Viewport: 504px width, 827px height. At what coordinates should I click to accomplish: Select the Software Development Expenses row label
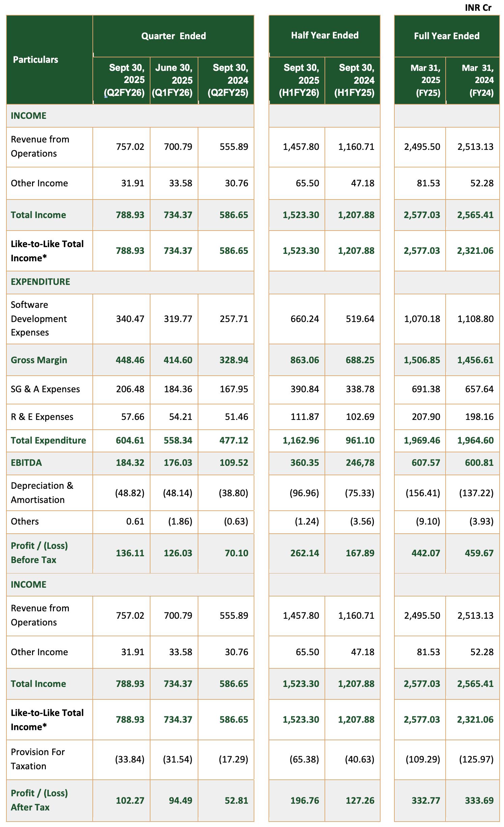click(39, 319)
